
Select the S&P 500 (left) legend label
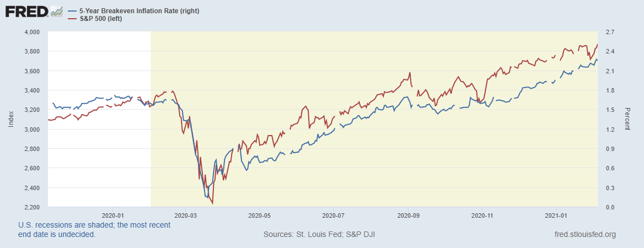click(100, 19)
